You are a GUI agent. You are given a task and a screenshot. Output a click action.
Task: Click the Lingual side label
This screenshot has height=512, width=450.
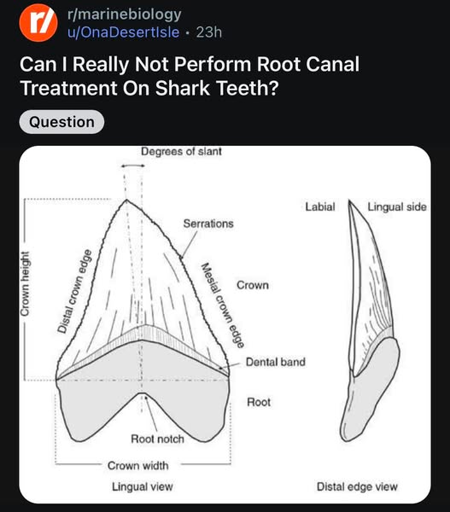(x=397, y=207)
